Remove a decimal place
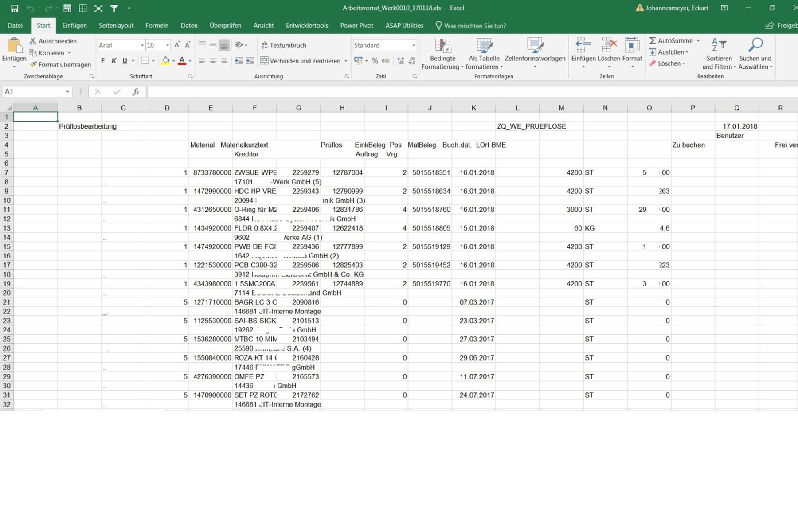The width and height of the screenshot is (798, 532). (412, 61)
